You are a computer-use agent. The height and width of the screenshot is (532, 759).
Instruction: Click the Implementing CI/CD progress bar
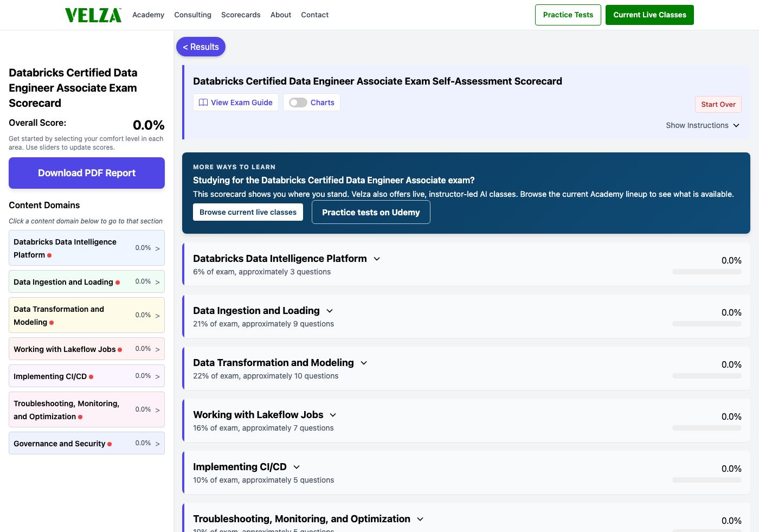point(707,480)
